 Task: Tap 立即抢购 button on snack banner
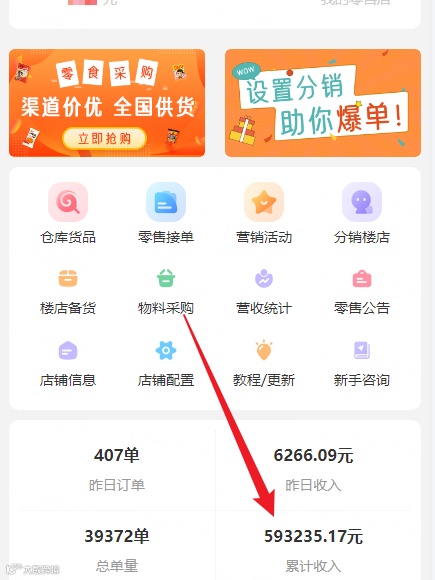point(104,139)
